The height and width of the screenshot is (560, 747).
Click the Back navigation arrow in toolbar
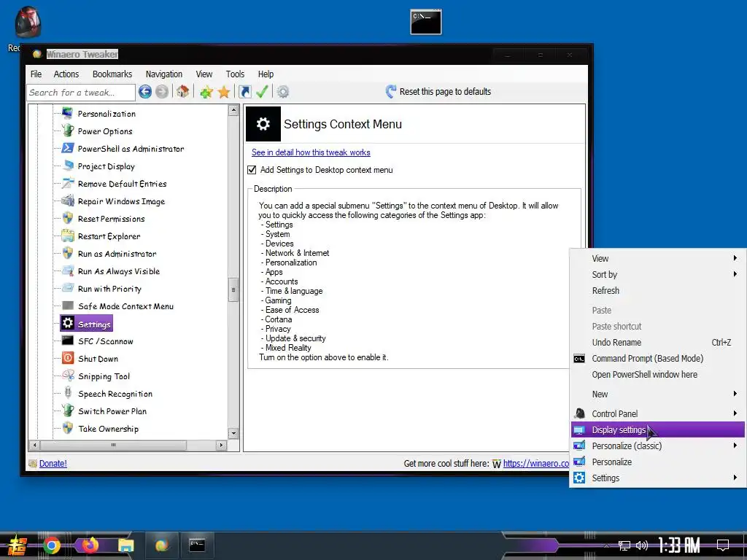click(145, 91)
